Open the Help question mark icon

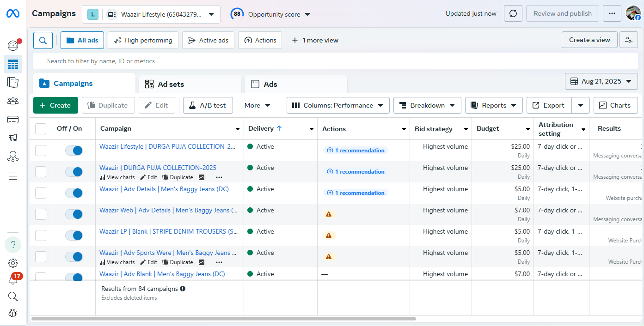coord(13,245)
